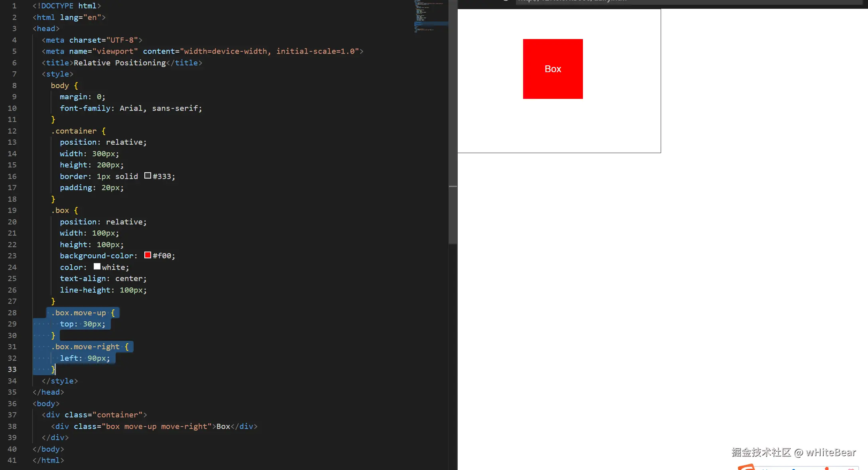Screen dimensions: 868x470
Task: Click the div class container tag
Action: (94, 415)
